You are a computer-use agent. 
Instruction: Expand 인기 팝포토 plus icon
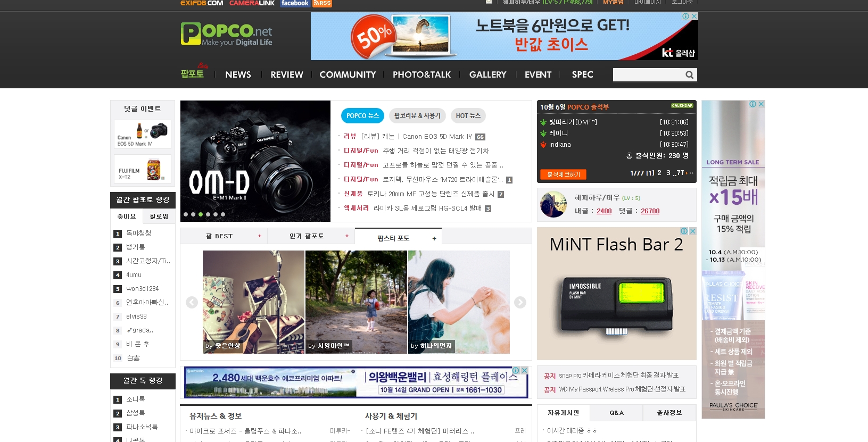pos(347,236)
